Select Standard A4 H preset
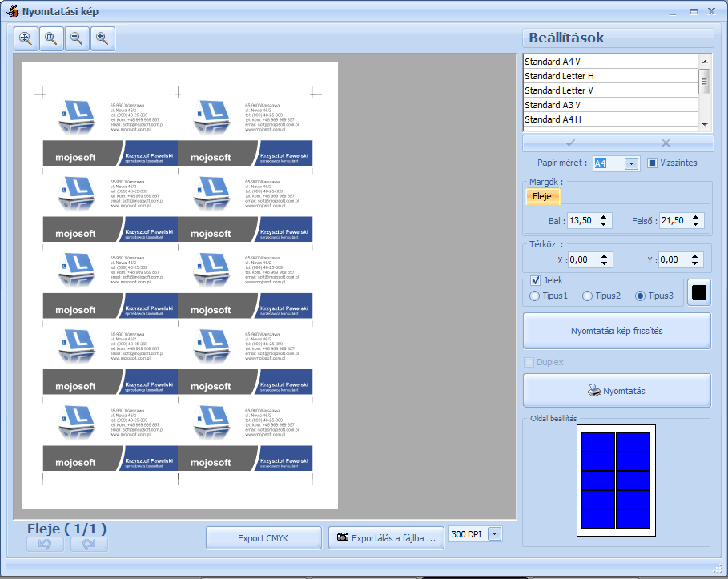This screenshot has height=579, width=728. 610,119
